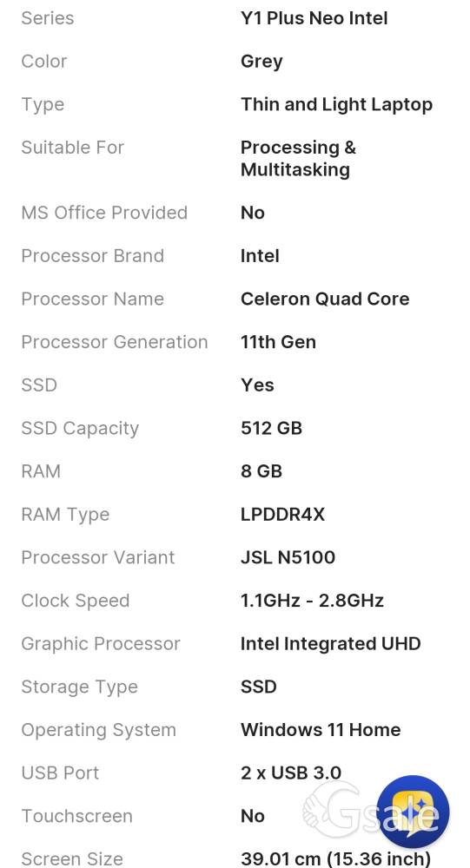The image size is (470, 868).
Task: Tap the Celeron Quad Core value
Action: point(325,299)
